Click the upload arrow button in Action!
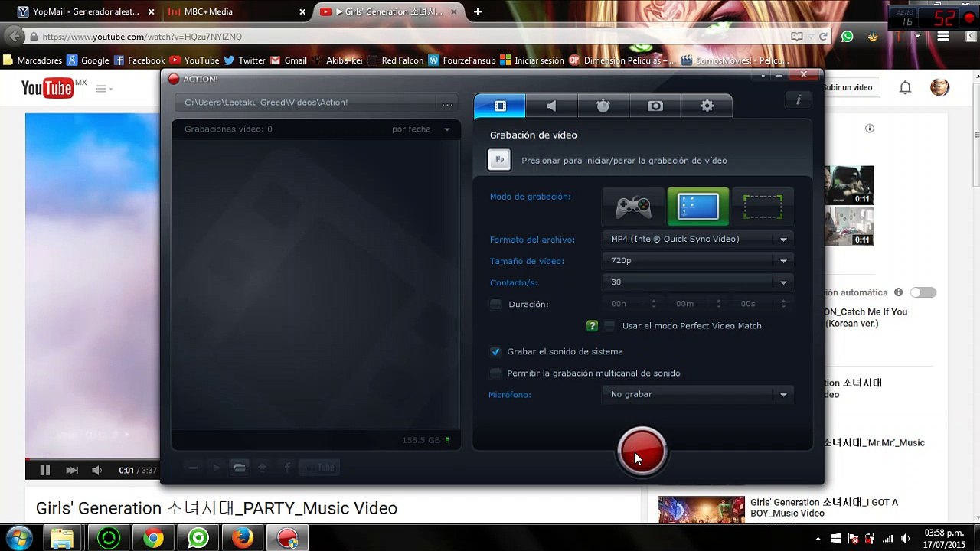Image resolution: width=980 pixels, height=551 pixels. (263, 468)
